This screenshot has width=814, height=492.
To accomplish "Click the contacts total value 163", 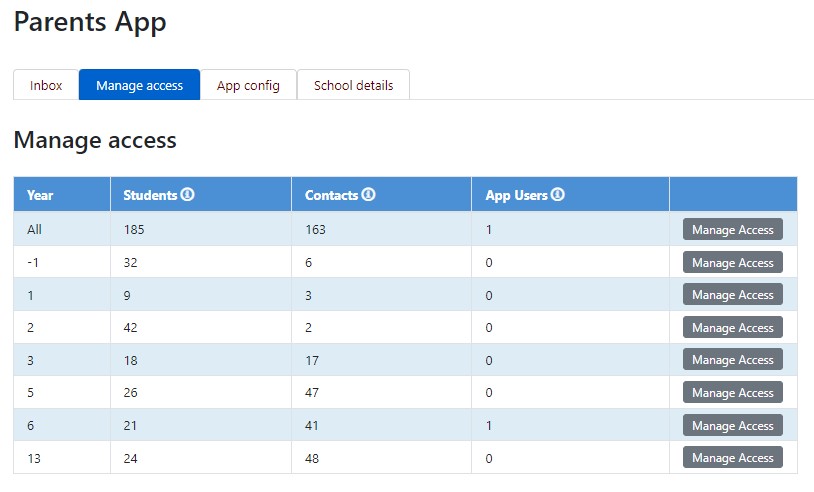I will 315,229.
